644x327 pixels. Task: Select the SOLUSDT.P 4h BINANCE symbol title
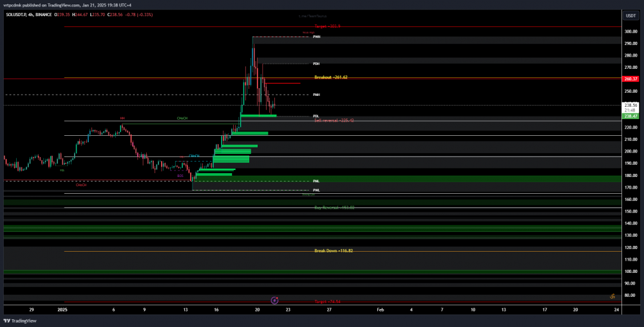pos(29,15)
